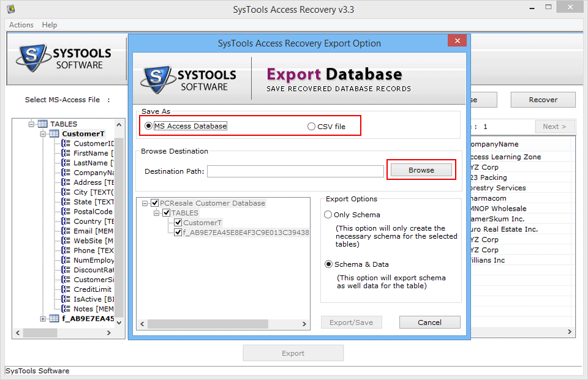Choose the Only Schema export option
Image resolution: width=588 pixels, height=380 pixels.
pos(328,214)
